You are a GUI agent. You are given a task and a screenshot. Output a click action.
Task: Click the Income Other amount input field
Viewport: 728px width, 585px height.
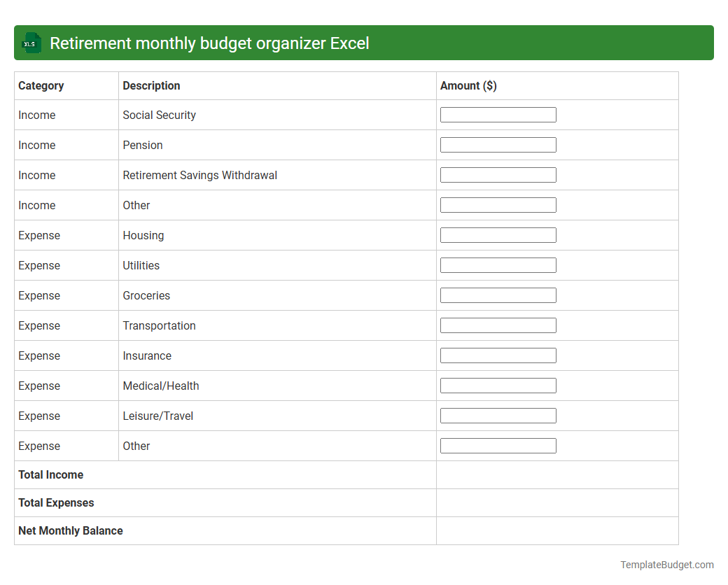point(498,204)
